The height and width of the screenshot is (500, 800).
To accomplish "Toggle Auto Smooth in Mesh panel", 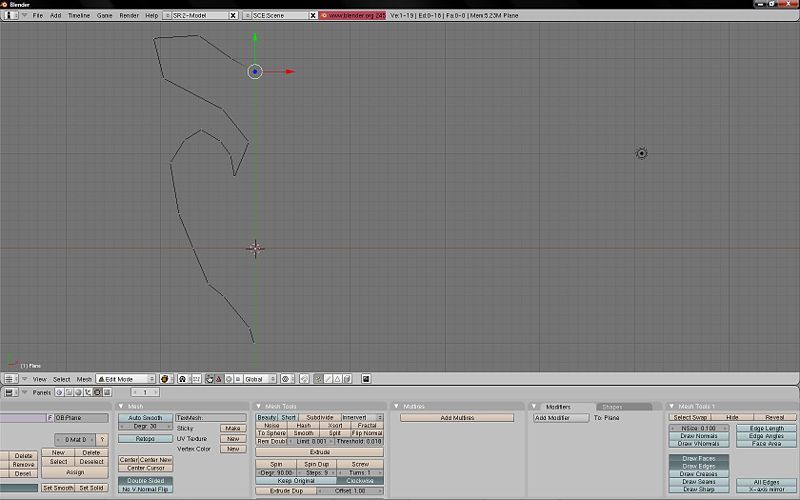I will pyautogui.click(x=144, y=417).
